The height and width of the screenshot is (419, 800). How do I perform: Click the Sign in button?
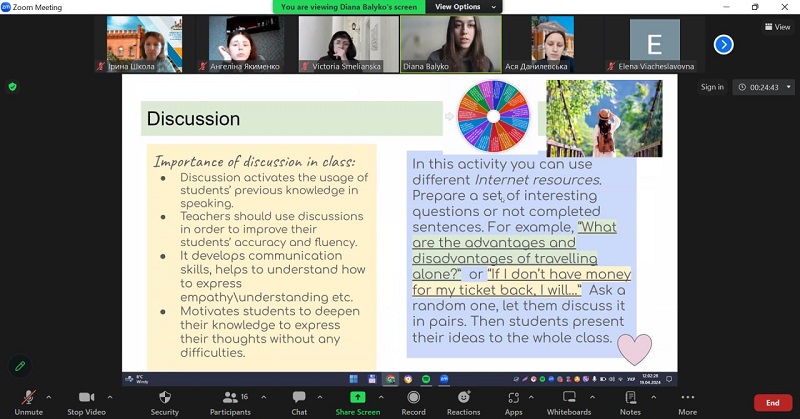[712, 87]
